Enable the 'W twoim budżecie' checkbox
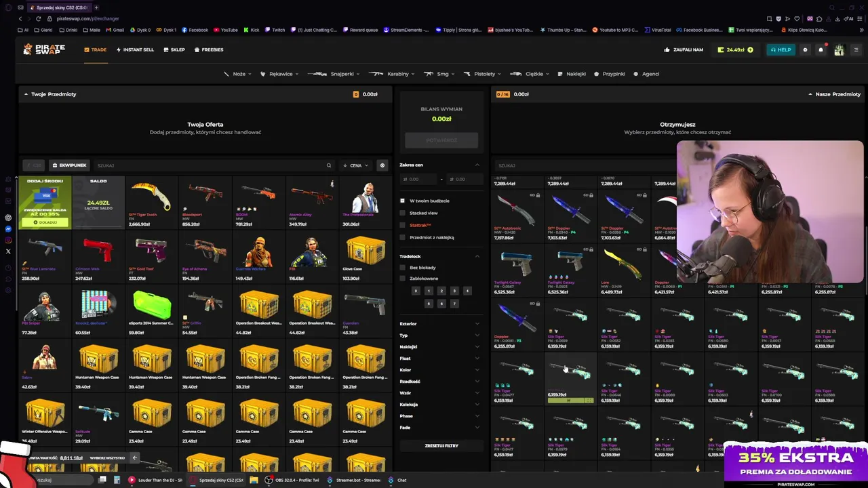Viewport: 868px width, 488px height. tap(402, 201)
